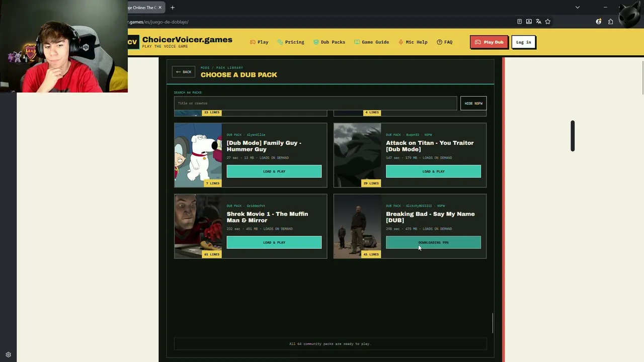Open reader mode icon in address bar
The image size is (644, 362).
(x=519, y=22)
